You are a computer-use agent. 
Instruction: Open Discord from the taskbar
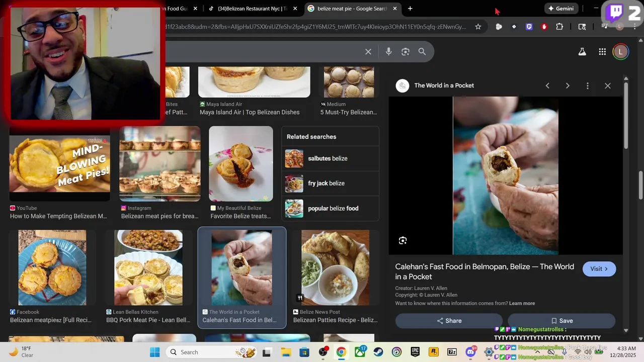471,352
